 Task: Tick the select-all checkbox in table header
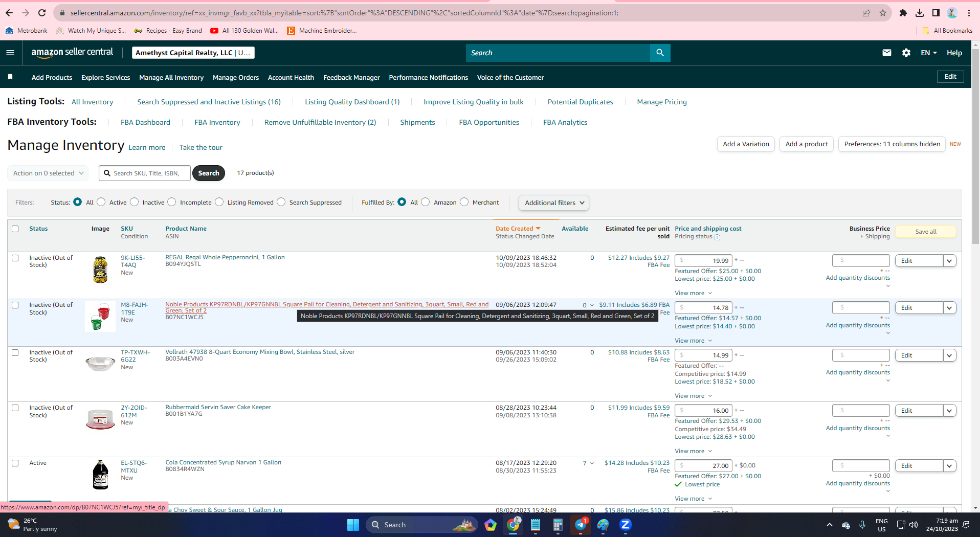coord(15,229)
